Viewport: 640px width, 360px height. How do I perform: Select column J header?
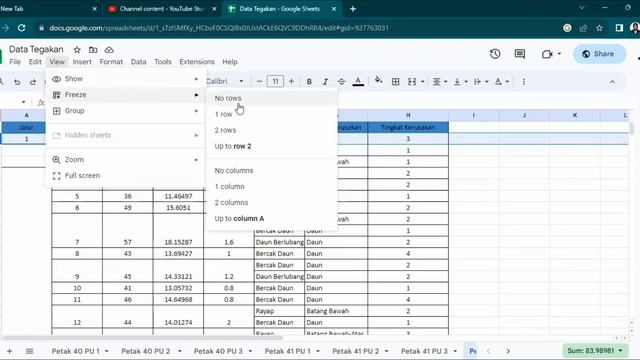click(524, 116)
